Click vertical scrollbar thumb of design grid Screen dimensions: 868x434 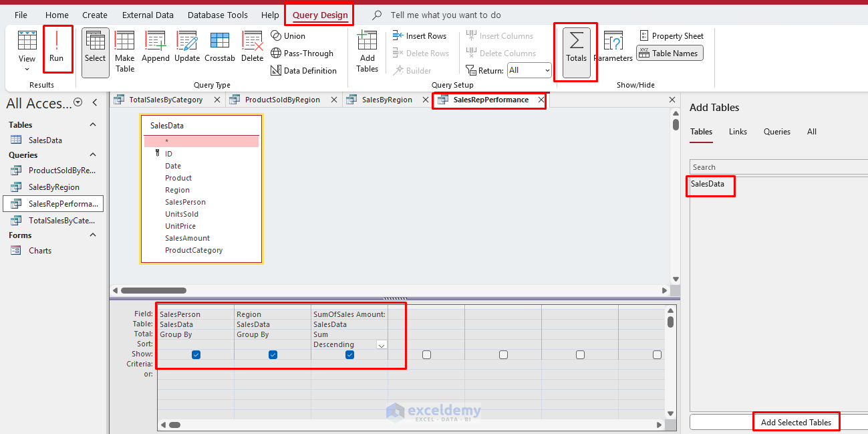[670, 322]
